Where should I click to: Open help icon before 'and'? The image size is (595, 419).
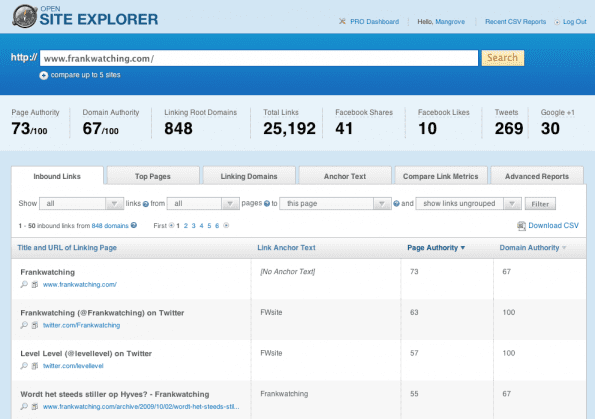tap(396, 204)
